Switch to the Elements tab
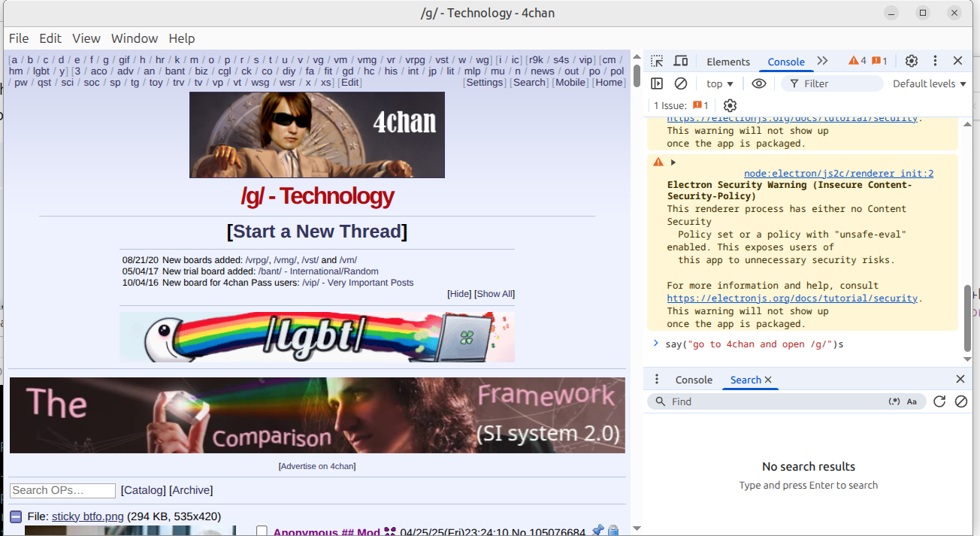 tap(728, 62)
